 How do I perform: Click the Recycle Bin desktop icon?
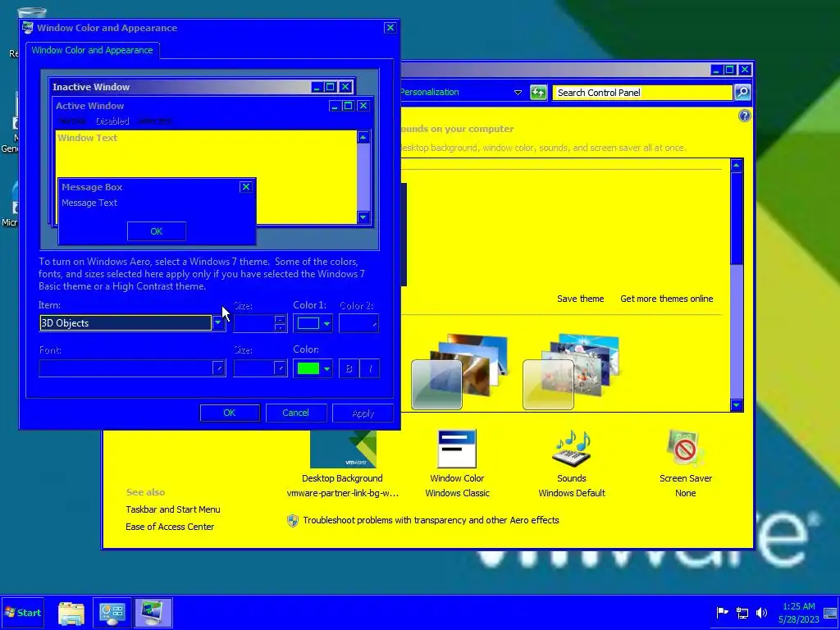31,13
